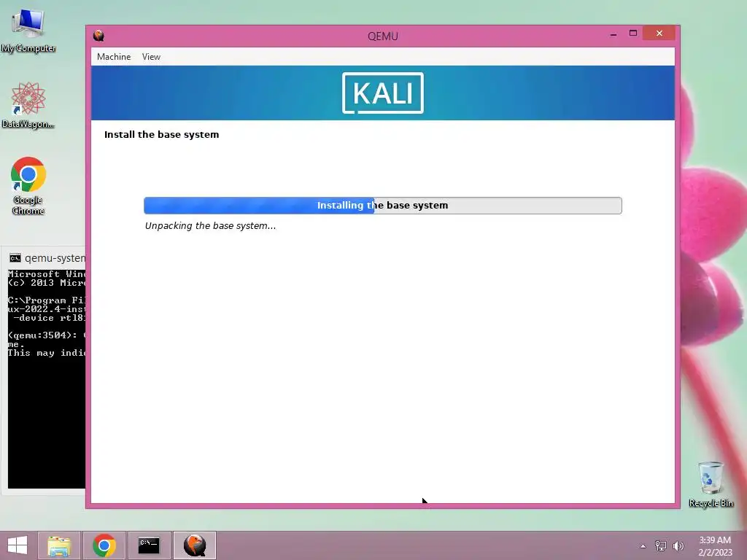The height and width of the screenshot is (560, 747).
Task: Open the View menu in QEMU
Action: pyautogui.click(x=151, y=57)
